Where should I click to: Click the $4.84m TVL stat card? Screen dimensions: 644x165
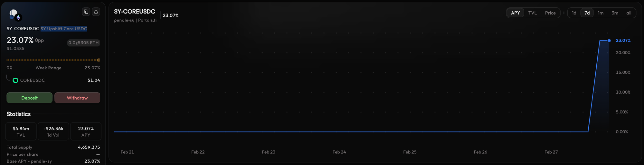pyautogui.click(x=21, y=131)
